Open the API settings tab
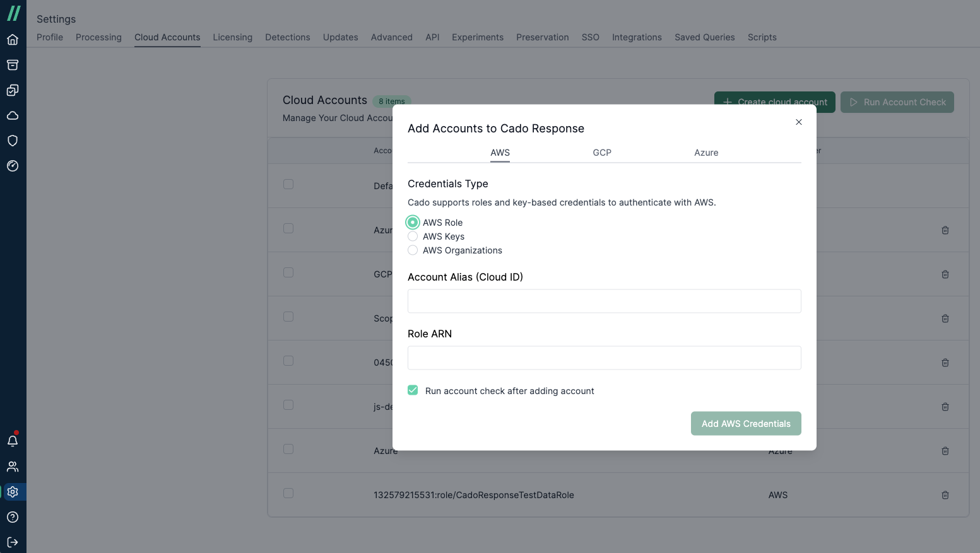980x553 pixels. point(432,37)
